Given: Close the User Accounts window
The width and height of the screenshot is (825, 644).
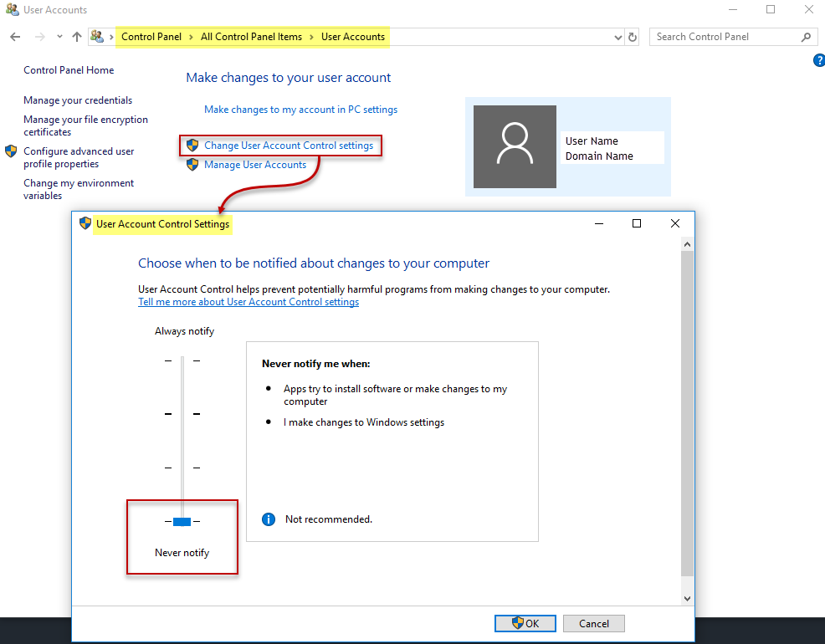Looking at the screenshot, I should coord(809,9).
